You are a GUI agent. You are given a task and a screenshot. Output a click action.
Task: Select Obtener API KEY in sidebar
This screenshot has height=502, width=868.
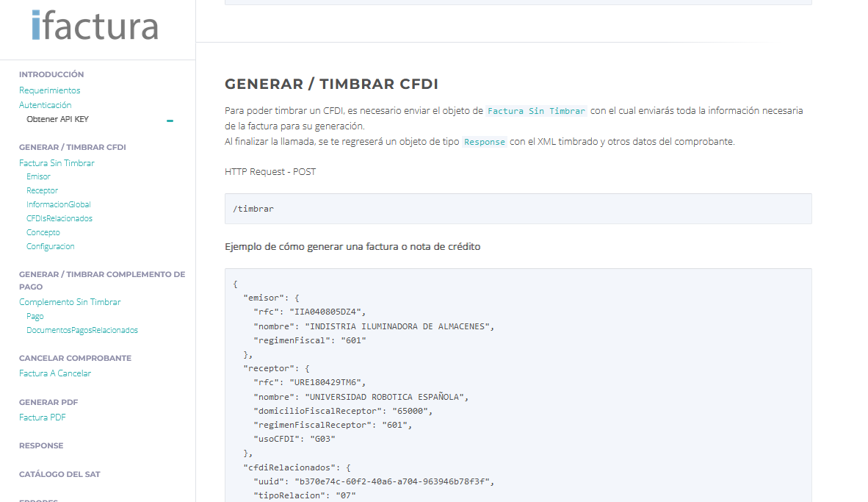pyautogui.click(x=57, y=119)
